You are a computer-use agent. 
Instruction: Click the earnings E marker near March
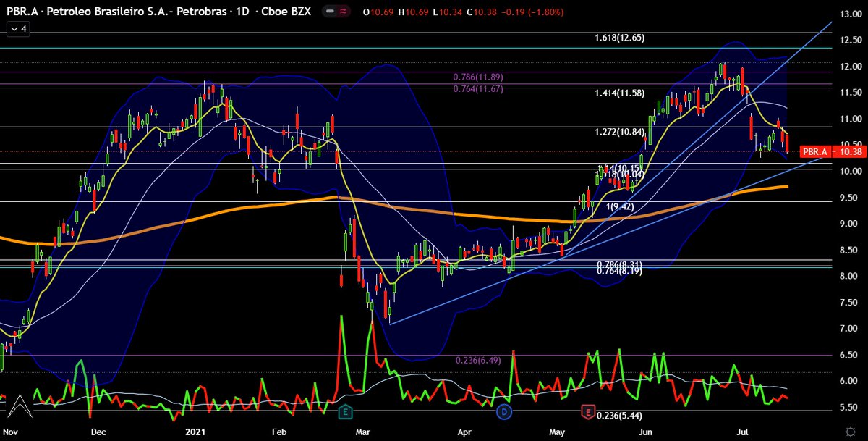pos(346,412)
